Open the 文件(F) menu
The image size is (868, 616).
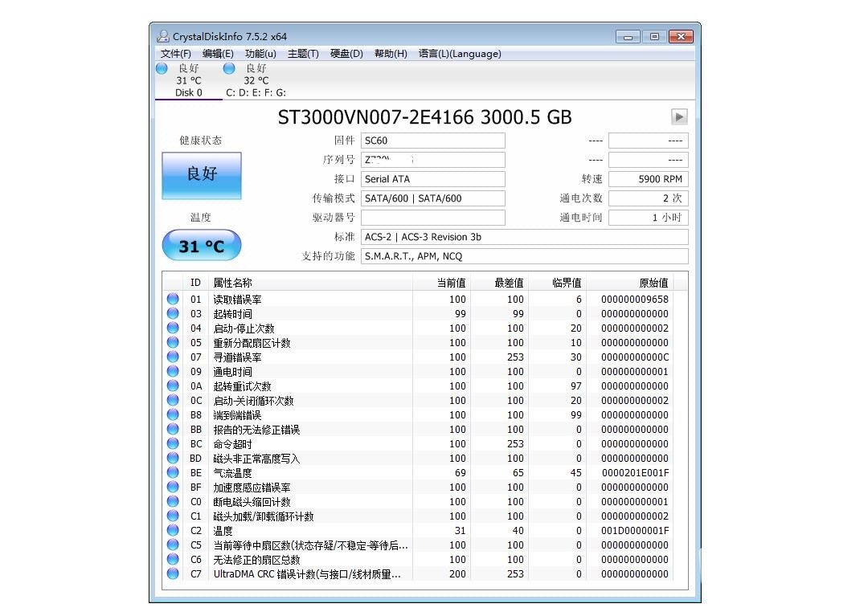(x=175, y=54)
